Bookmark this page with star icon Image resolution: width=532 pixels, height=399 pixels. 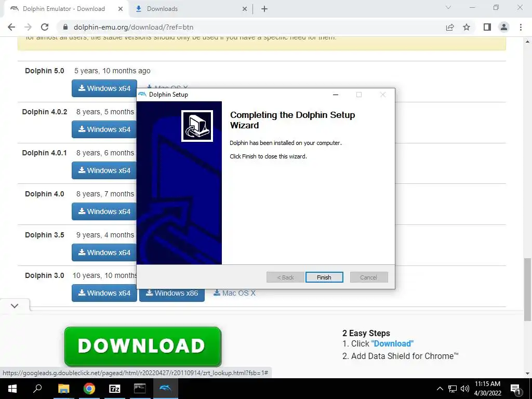[x=467, y=27]
